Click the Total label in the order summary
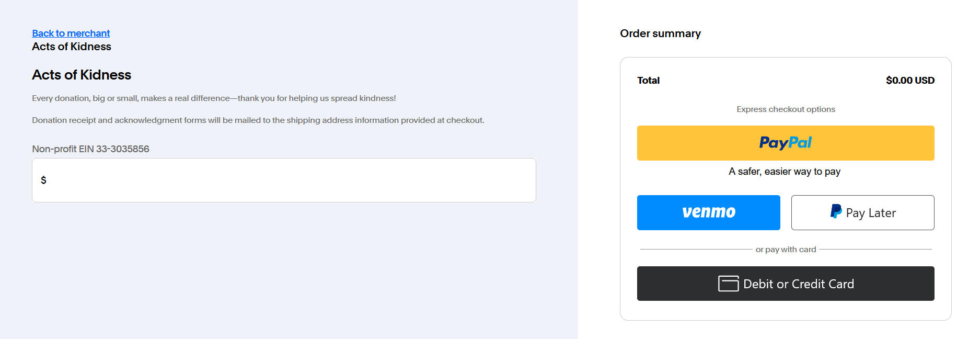 click(648, 81)
